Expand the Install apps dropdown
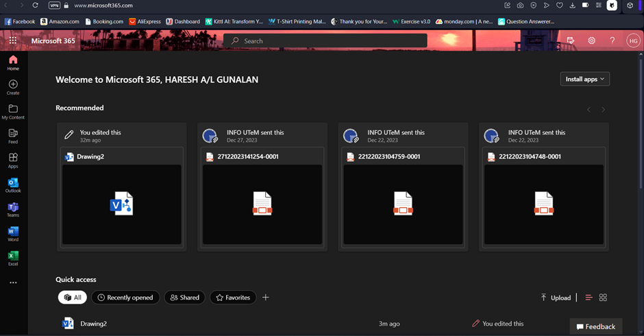The image size is (644, 336). 585,79
